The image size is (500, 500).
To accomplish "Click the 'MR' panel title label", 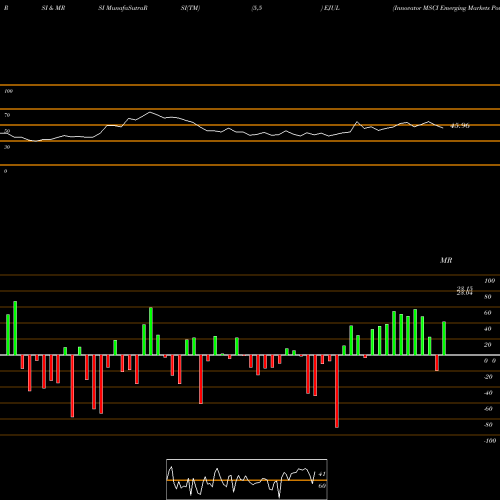I will 446,260.
